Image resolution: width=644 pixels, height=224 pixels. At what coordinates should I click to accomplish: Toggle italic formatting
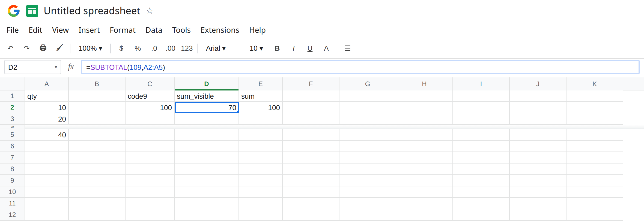pyautogui.click(x=293, y=48)
